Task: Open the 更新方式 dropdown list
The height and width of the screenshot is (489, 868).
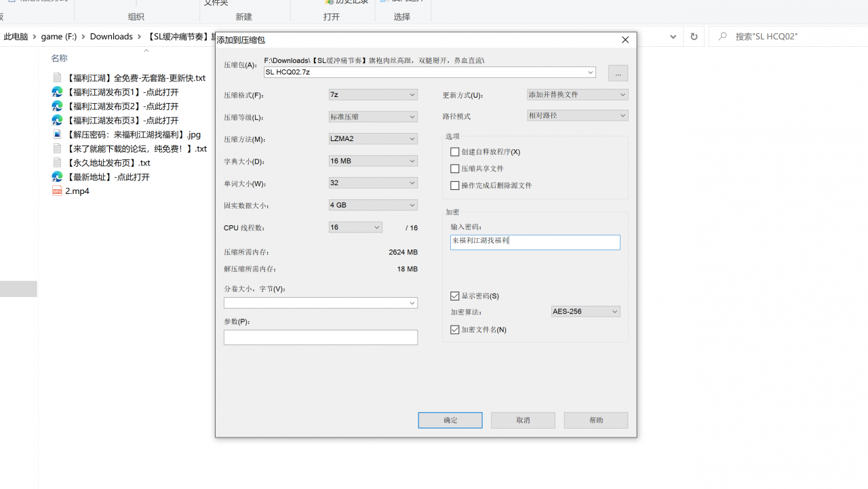Action: (x=577, y=95)
